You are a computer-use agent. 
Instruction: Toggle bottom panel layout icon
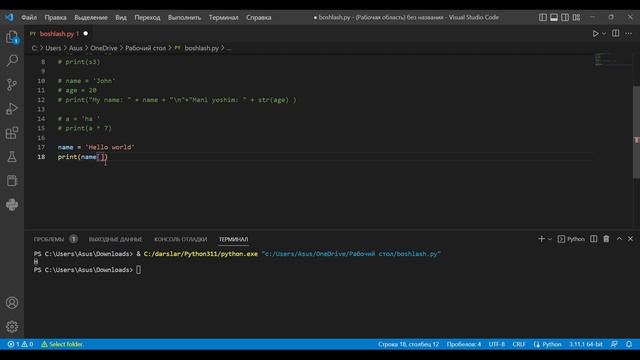click(x=554, y=17)
